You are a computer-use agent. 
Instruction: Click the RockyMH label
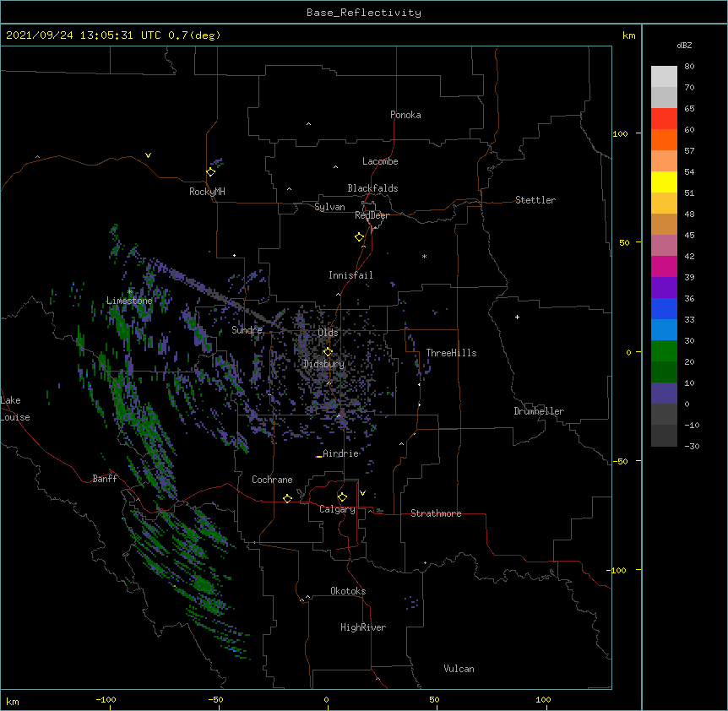(207, 192)
